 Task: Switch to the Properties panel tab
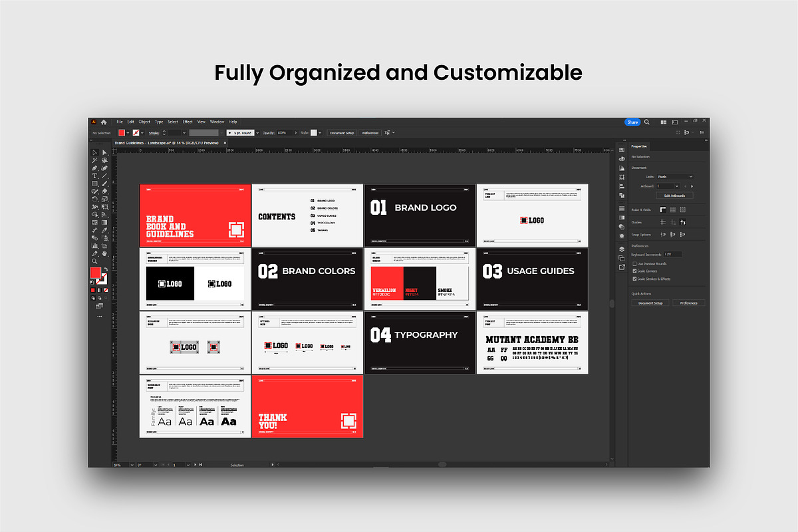pyautogui.click(x=639, y=146)
